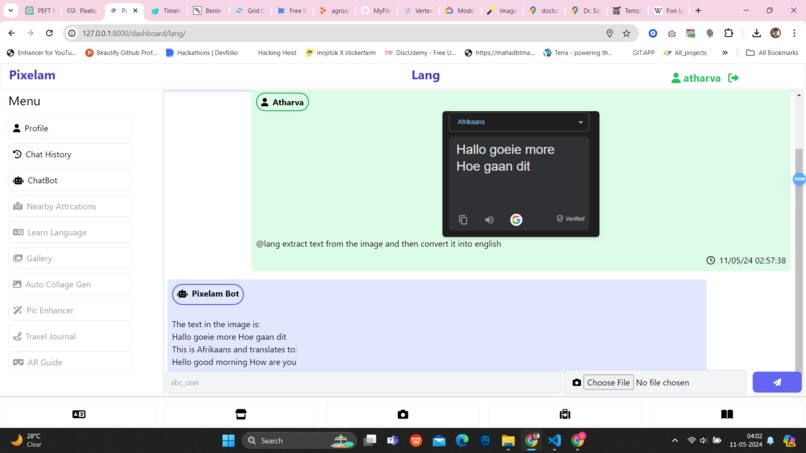Open Microsoft Edge from taskbar

(462, 441)
